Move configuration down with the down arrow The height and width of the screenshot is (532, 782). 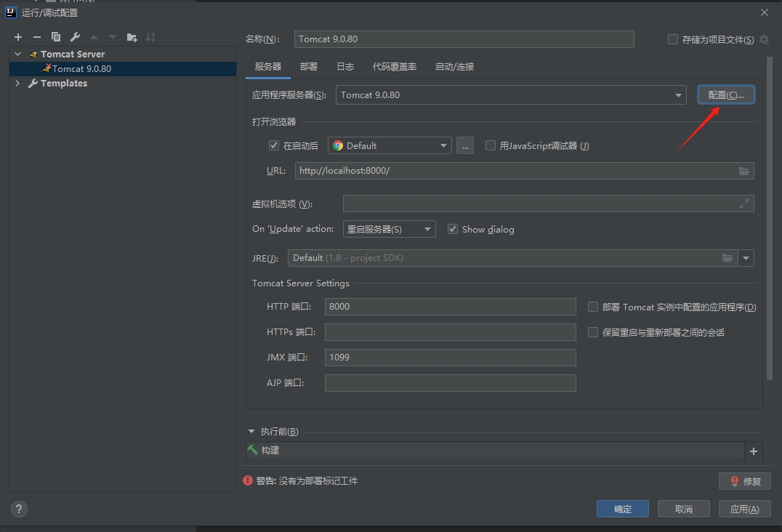pyautogui.click(x=113, y=37)
